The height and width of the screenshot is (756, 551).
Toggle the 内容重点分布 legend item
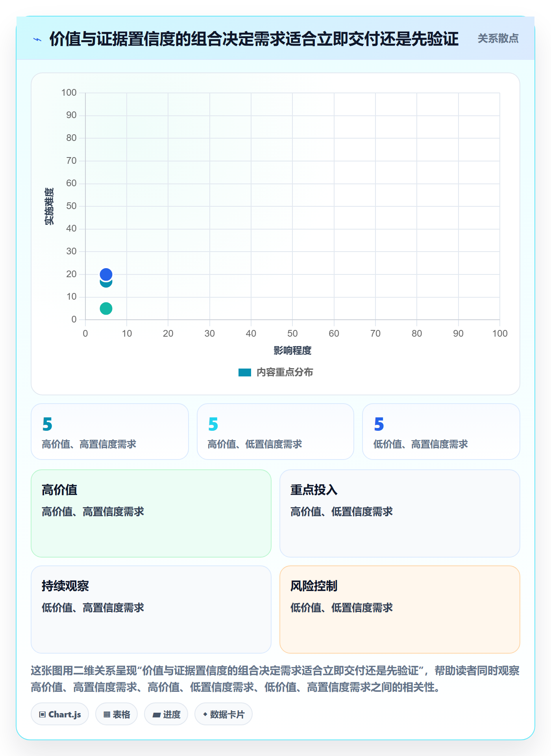(x=275, y=372)
